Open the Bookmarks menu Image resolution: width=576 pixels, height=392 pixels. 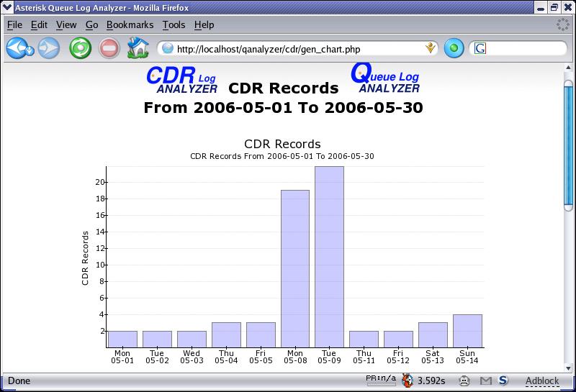click(x=130, y=24)
